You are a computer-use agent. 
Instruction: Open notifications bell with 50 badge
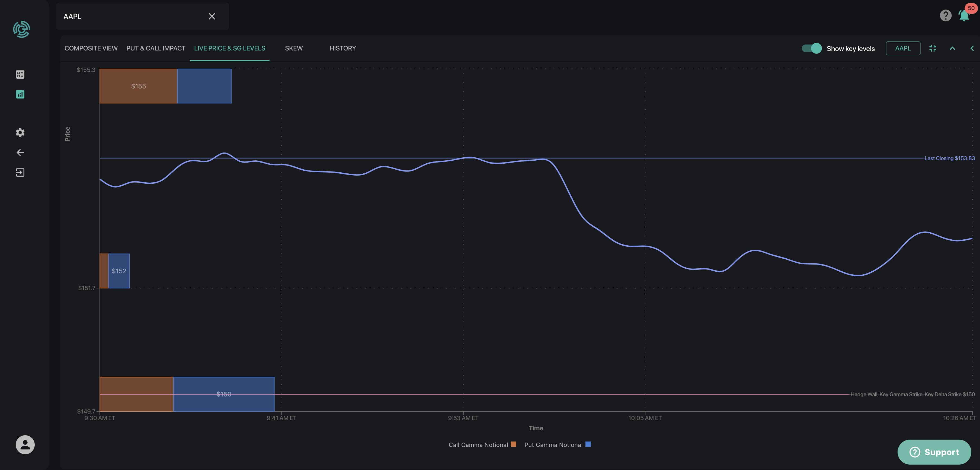coord(964,15)
